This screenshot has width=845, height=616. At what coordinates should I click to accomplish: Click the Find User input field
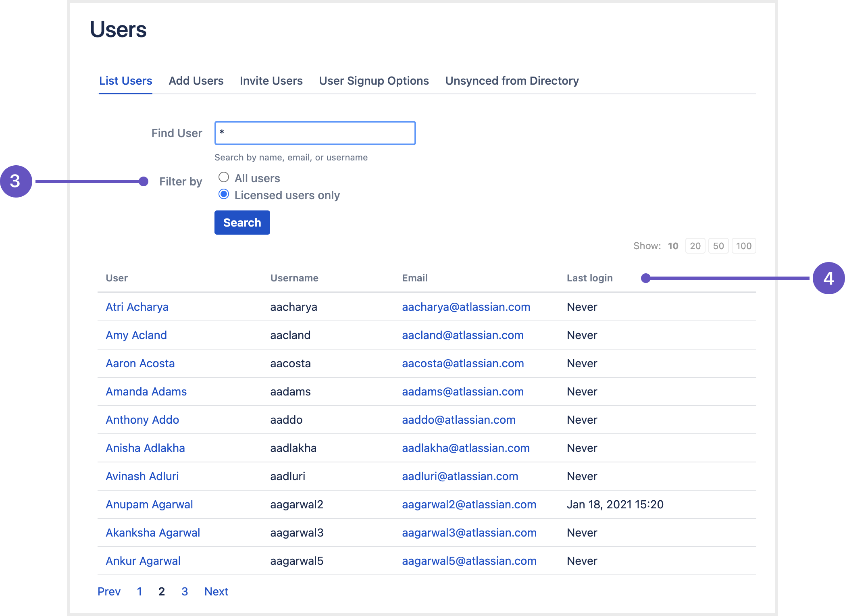(315, 133)
